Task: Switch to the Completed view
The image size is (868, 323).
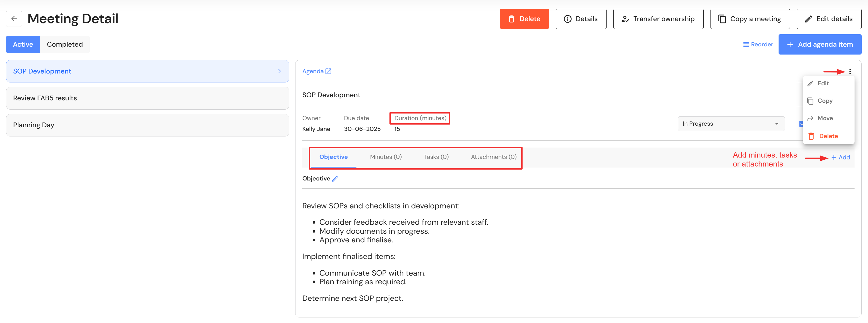Action: [65, 45]
